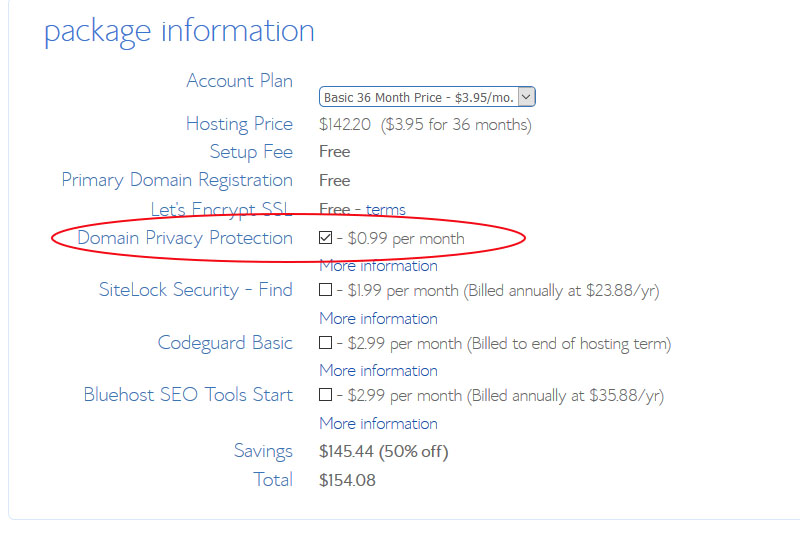Click the package information heading
The image size is (800, 533).
pyautogui.click(x=179, y=31)
